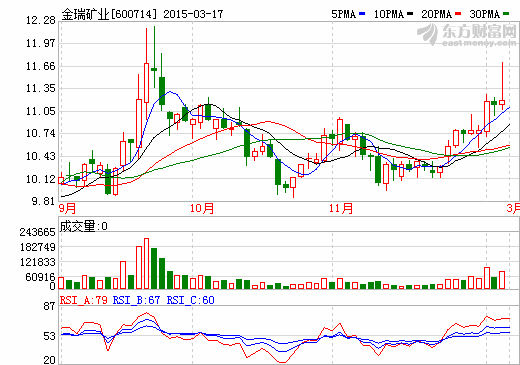This screenshot has width=520, height=365.
Task: Click the 182749 volume axis label
Action: (x=37, y=247)
